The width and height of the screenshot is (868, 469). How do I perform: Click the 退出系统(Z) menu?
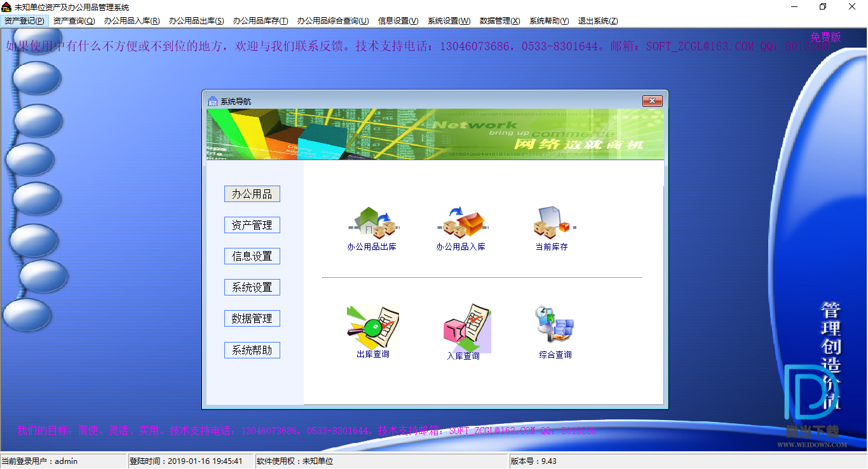pyautogui.click(x=598, y=20)
